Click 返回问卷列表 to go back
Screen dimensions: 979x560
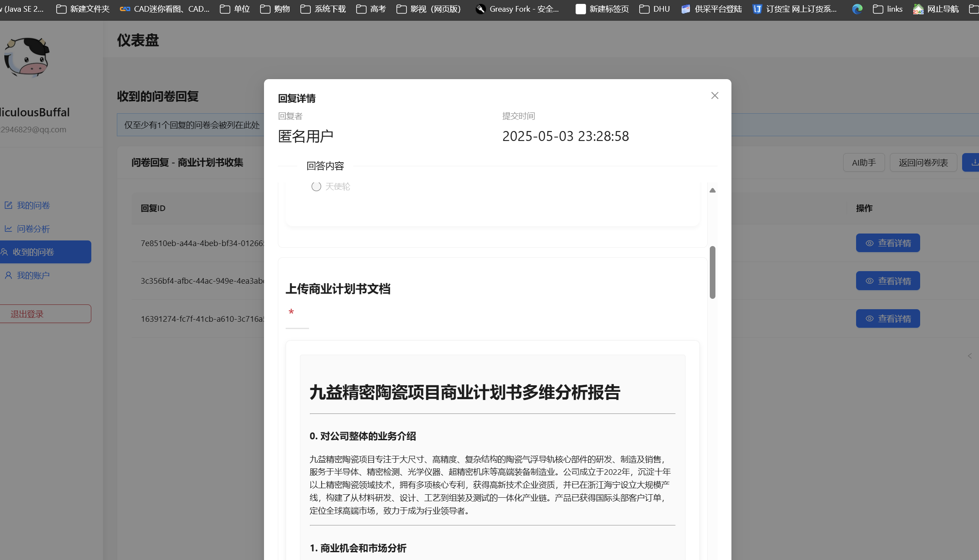(923, 162)
